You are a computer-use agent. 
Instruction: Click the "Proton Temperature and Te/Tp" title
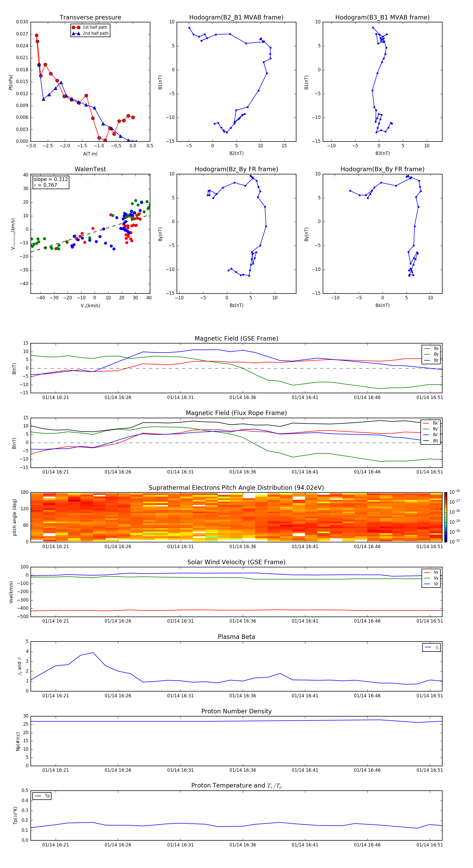[236, 786]
